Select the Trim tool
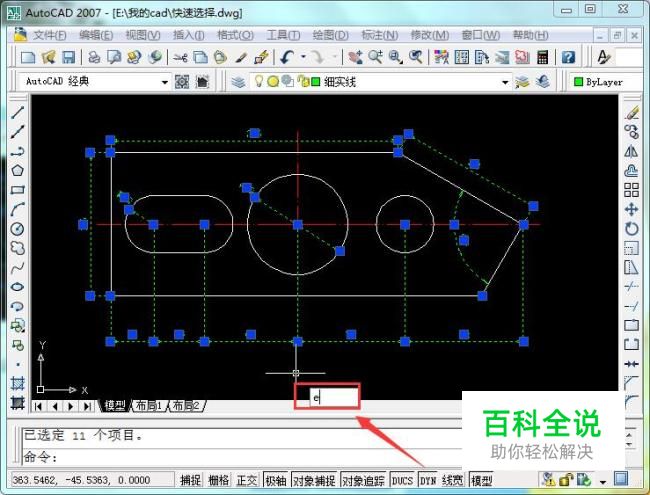The image size is (650, 495). pyautogui.click(x=632, y=286)
